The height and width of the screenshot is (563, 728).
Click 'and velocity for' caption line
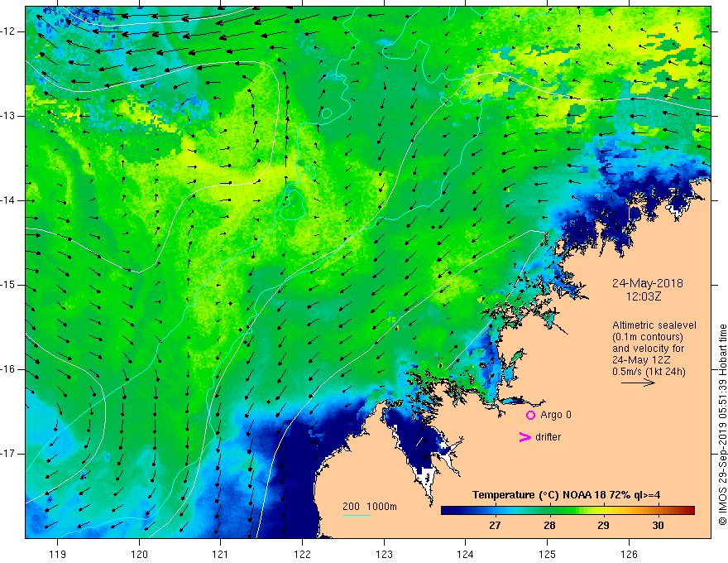coord(648,349)
